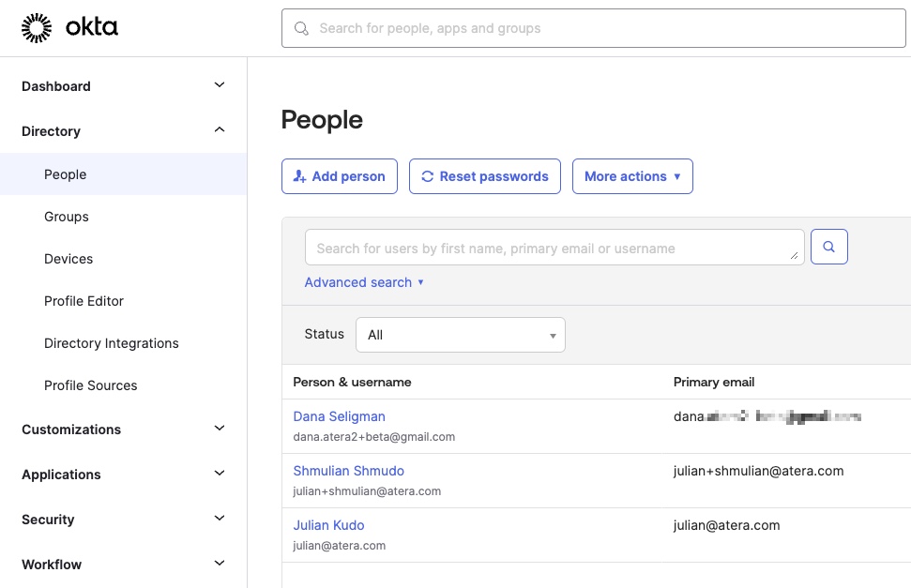Open Julian Kudo's profile link
This screenshot has width=911, height=588.
click(x=328, y=525)
